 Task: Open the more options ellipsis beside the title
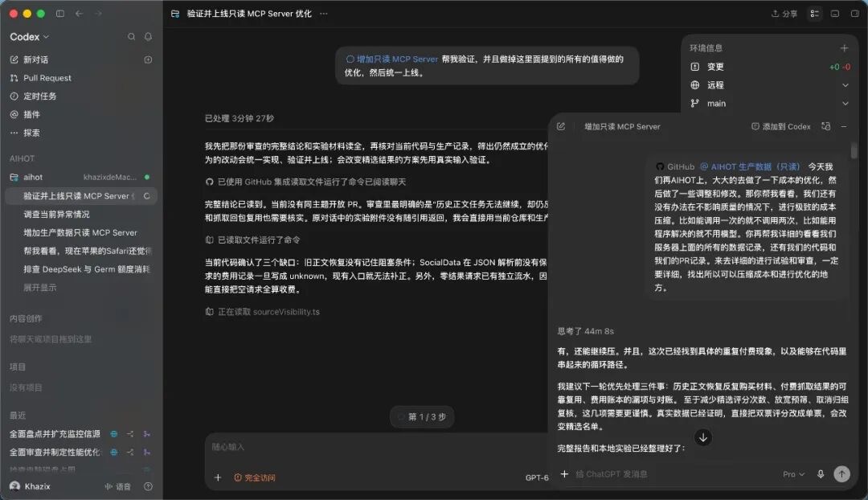(x=324, y=14)
